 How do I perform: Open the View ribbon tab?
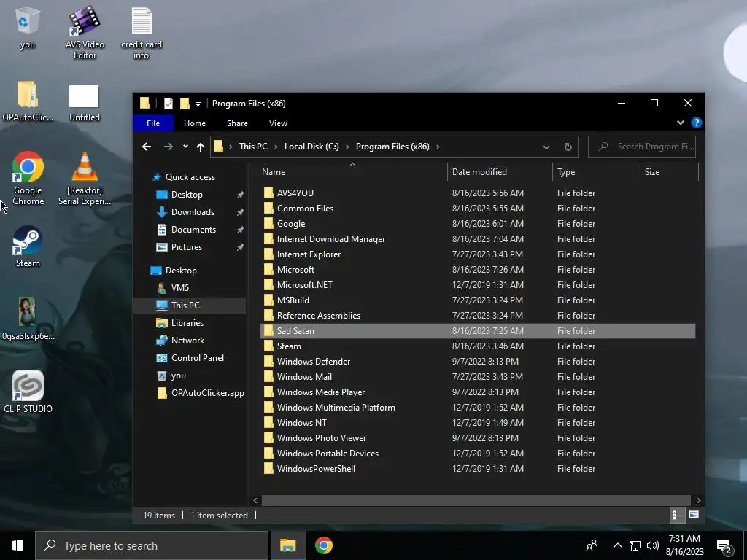point(278,123)
